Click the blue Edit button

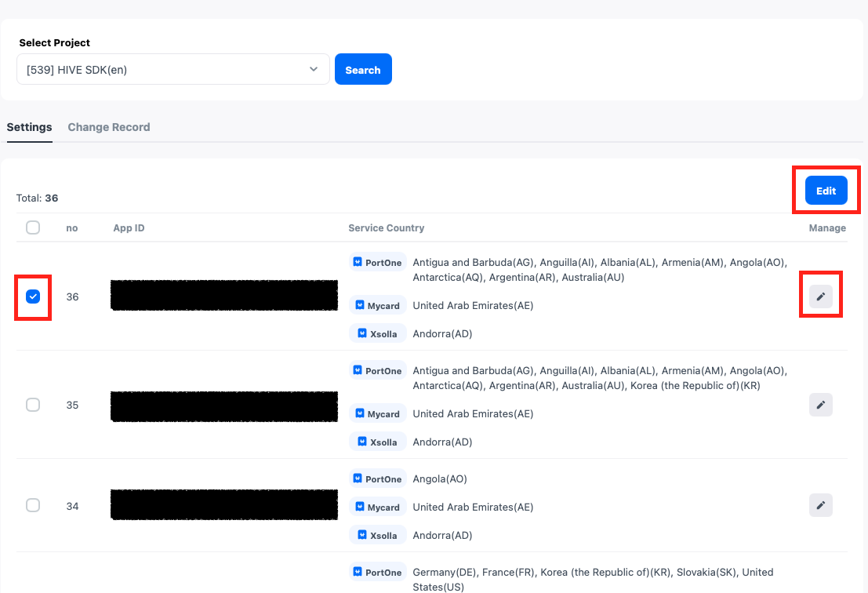click(x=826, y=191)
